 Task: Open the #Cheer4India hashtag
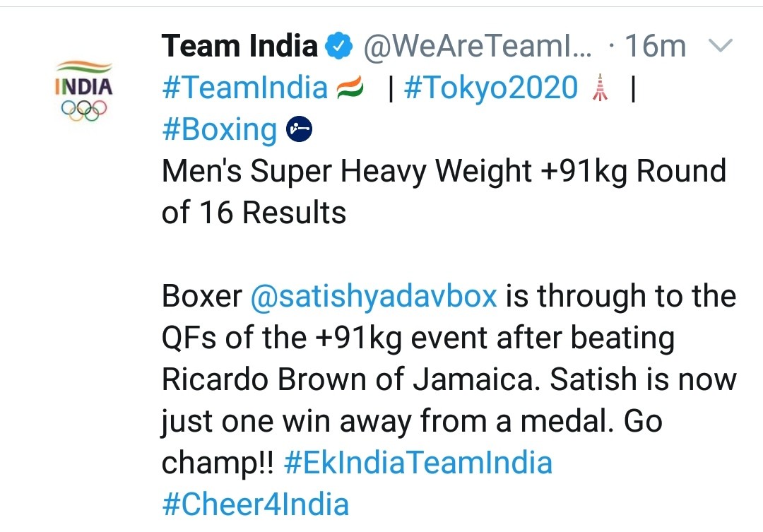click(255, 504)
